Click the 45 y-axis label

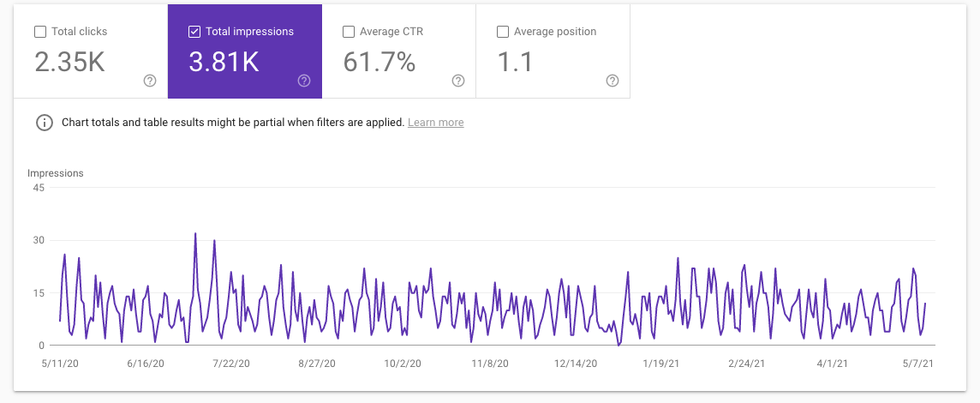[39, 187]
